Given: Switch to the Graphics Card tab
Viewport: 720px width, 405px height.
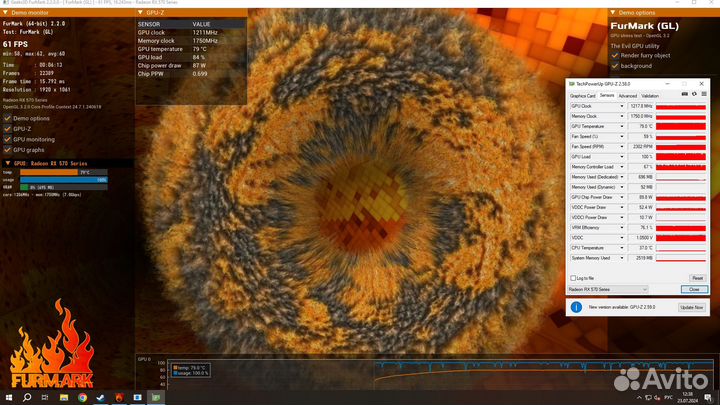Looking at the screenshot, I should coord(582,96).
